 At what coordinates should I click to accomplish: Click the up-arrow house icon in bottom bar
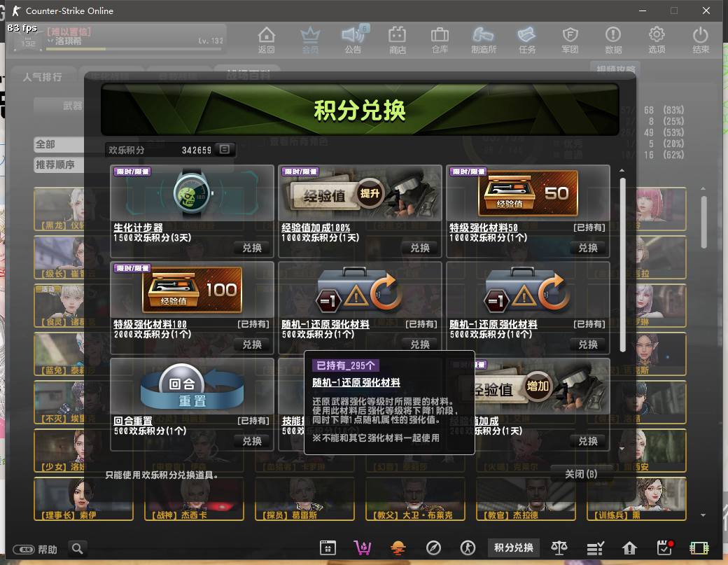pos(629,547)
